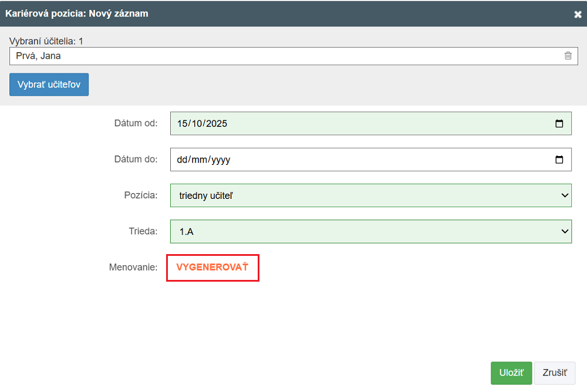Image resolution: width=587 pixels, height=392 pixels.
Task: Click the Pozícia field label
Action: [x=140, y=195]
